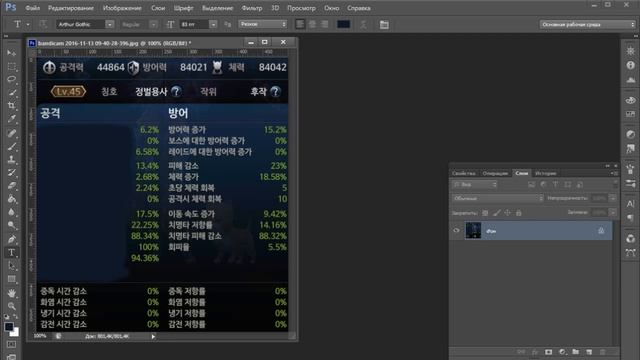
Task: Select the History Brush tool
Action: 11,172
